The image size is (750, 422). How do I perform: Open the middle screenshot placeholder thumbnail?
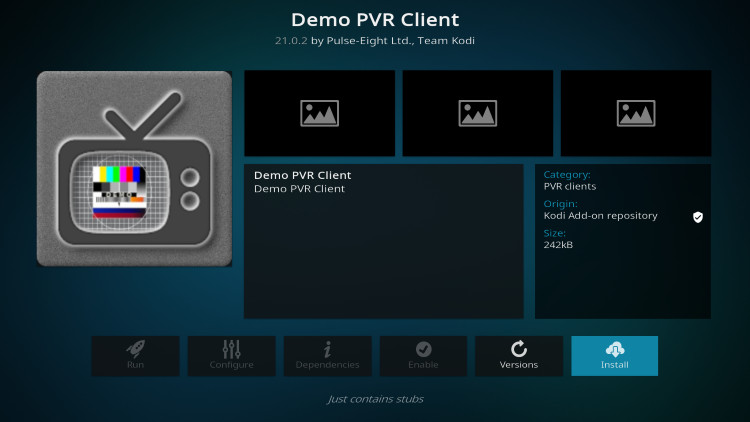(x=478, y=113)
